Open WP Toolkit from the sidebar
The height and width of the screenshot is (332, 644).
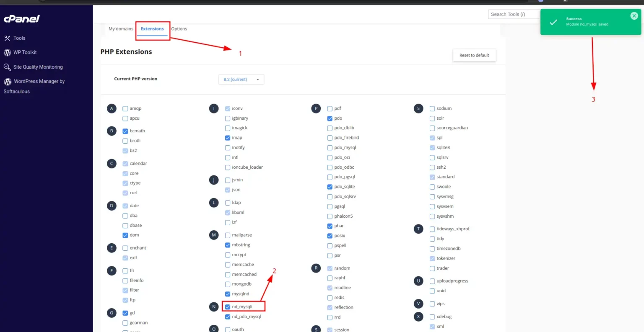tap(25, 52)
